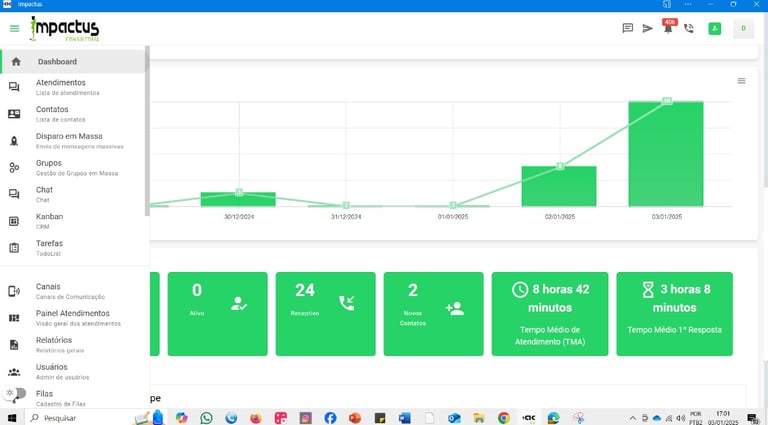Click the "Tempo Médio de Atendimento (TMA)" text
The width and height of the screenshot is (768, 425).
coord(550,336)
